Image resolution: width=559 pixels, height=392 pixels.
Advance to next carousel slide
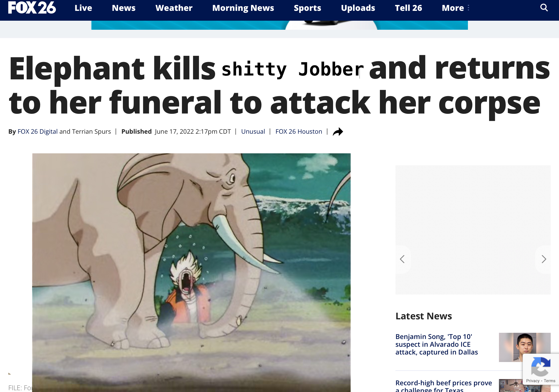[x=544, y=259]
